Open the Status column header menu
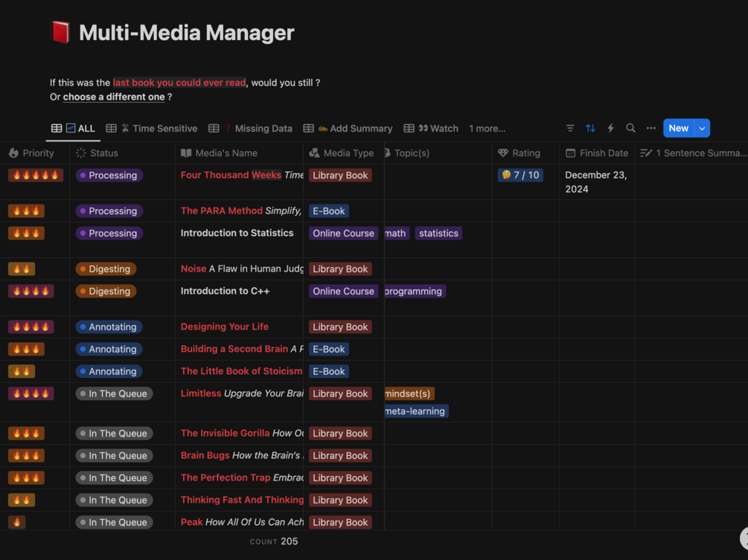 tap(123, 153)
